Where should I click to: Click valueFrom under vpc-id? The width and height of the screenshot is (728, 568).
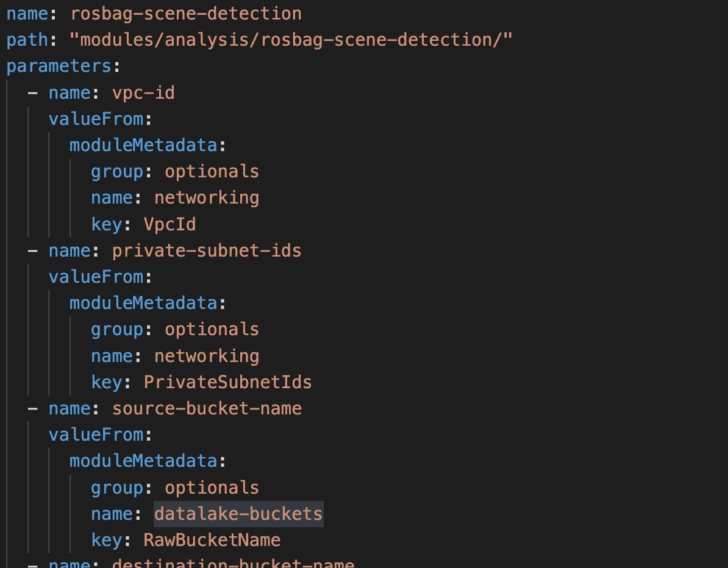[96, 119]
